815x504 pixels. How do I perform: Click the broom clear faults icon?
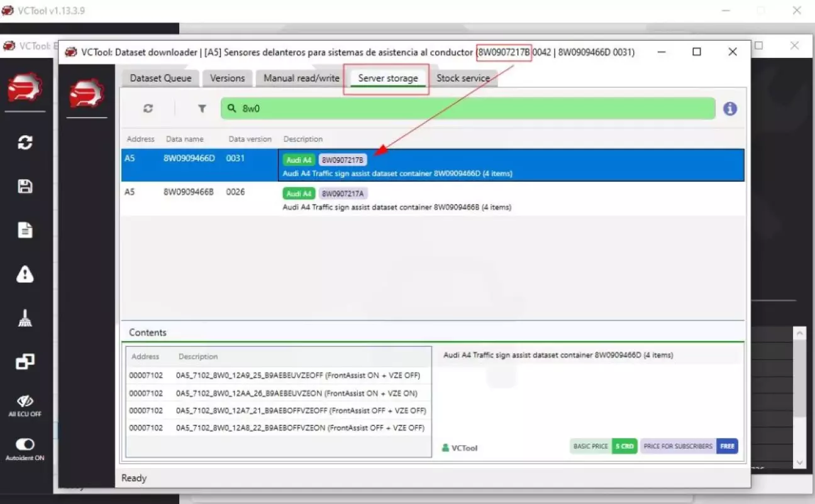click(25, 319)
